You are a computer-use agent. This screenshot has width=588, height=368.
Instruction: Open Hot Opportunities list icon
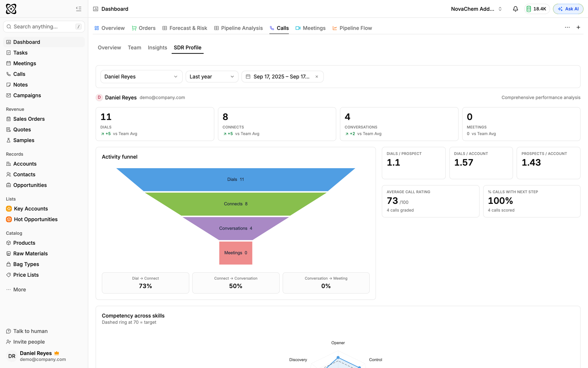tap(9, 219)
